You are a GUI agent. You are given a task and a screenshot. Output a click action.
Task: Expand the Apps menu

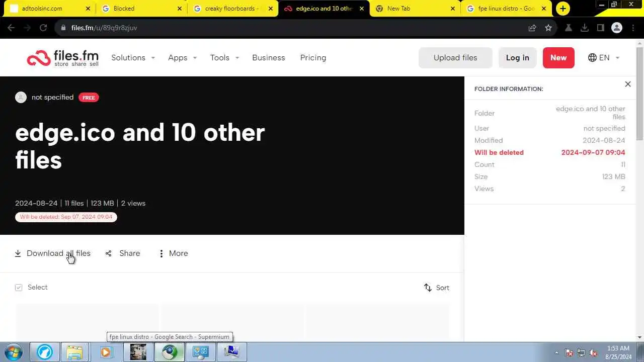(x=182, y=58)
